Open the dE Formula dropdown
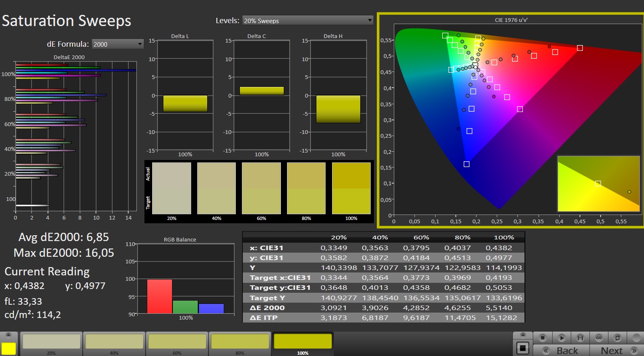Screen dimensions: 644x356 [x=117, y=44]
